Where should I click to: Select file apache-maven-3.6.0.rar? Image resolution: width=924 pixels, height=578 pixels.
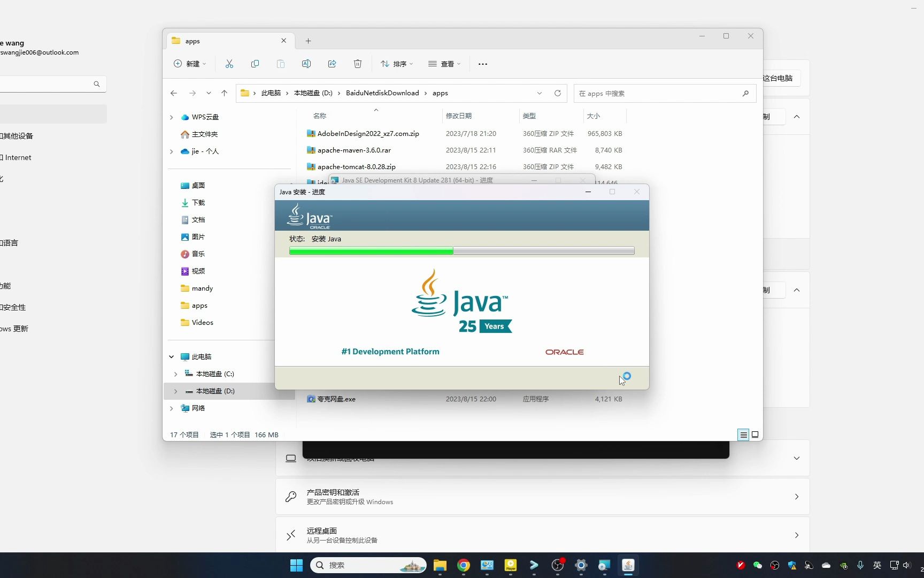coord(354,150)
